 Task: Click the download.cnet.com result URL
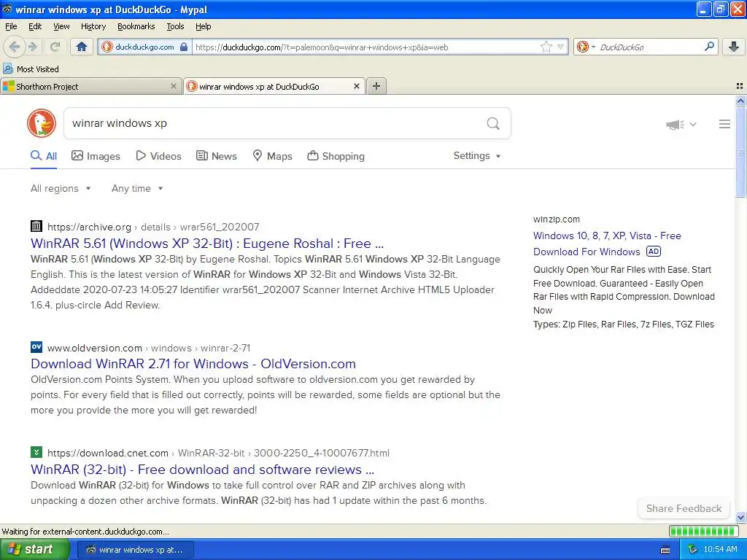coord(218,453)
